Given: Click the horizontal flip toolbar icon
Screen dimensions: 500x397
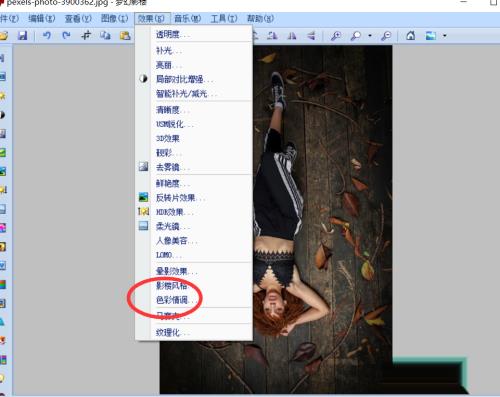Looking at the screenshot, I should click(292, 35).
